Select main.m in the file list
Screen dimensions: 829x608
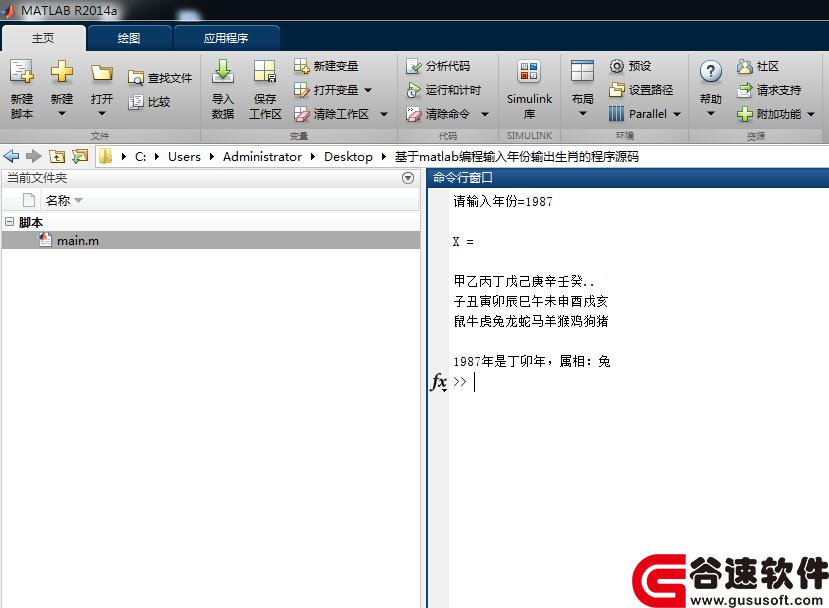click(211, 241)
